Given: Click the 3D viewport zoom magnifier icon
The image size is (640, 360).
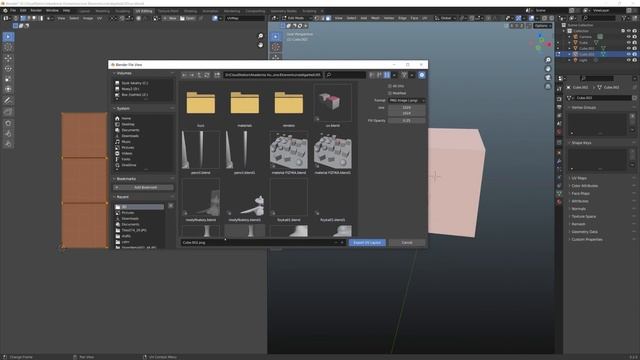Looking at the screenshot, I should coord(548,60).
